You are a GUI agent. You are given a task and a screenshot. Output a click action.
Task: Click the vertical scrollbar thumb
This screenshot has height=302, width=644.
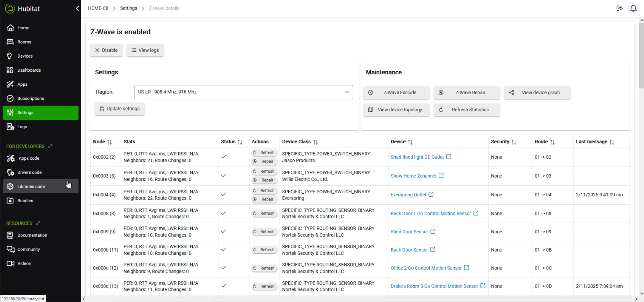(641, 56)
